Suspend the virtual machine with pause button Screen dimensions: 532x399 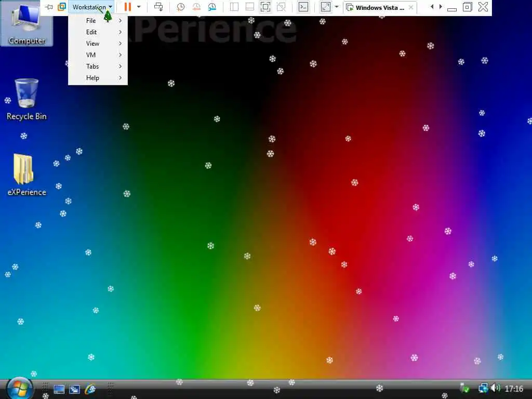(x=128, y=7)
